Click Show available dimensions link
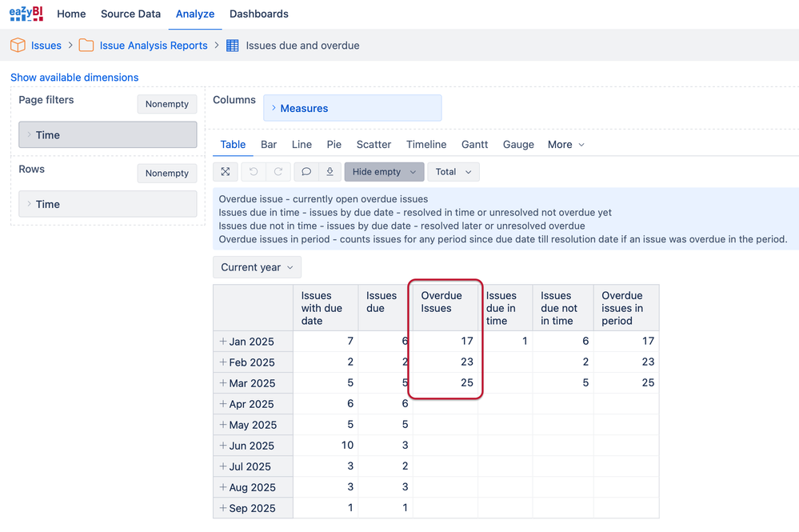 tap(74, 78)
